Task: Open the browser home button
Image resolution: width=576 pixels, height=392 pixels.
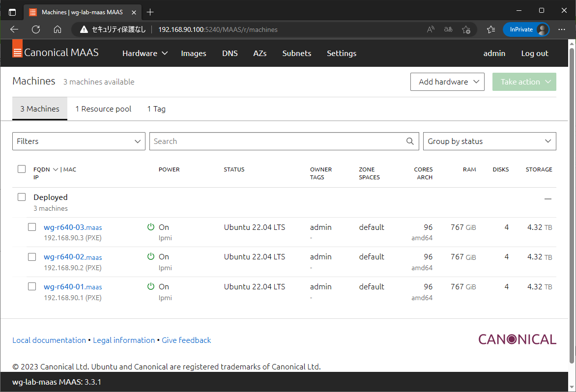Action: tap(58, 29)
